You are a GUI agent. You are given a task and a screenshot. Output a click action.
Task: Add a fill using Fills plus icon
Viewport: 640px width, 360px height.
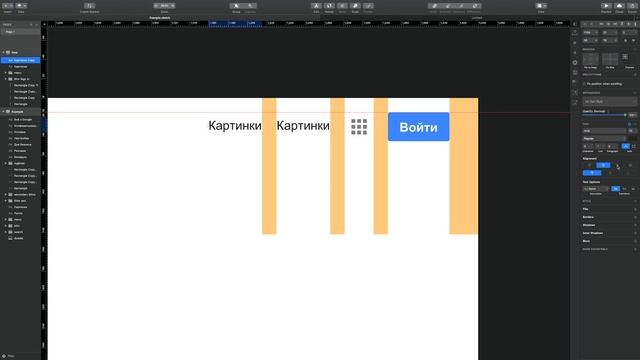coord(635,209)
